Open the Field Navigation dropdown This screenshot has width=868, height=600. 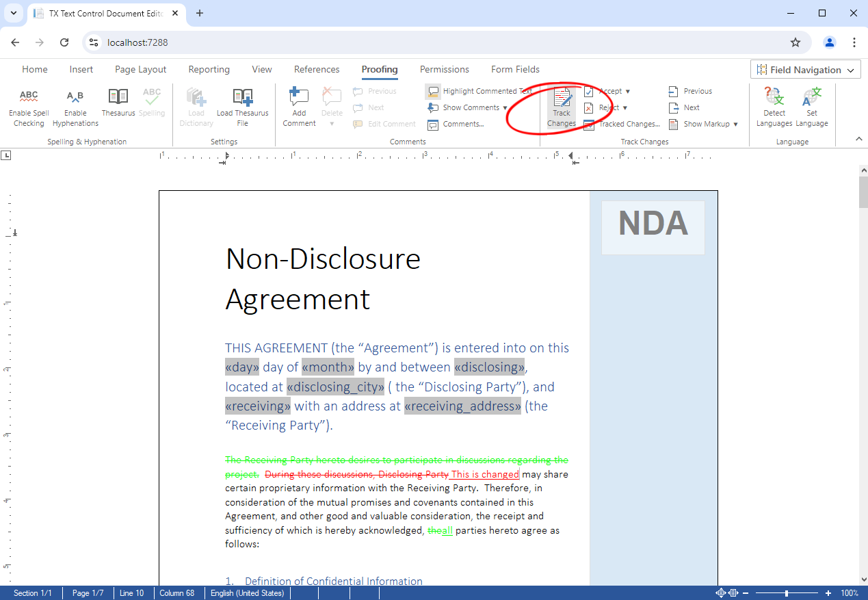pos(805,70)
